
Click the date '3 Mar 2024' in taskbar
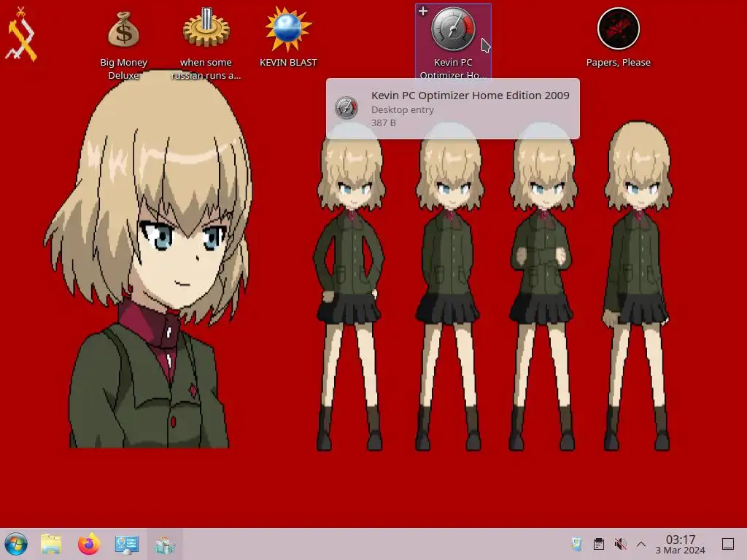point(681,550)
